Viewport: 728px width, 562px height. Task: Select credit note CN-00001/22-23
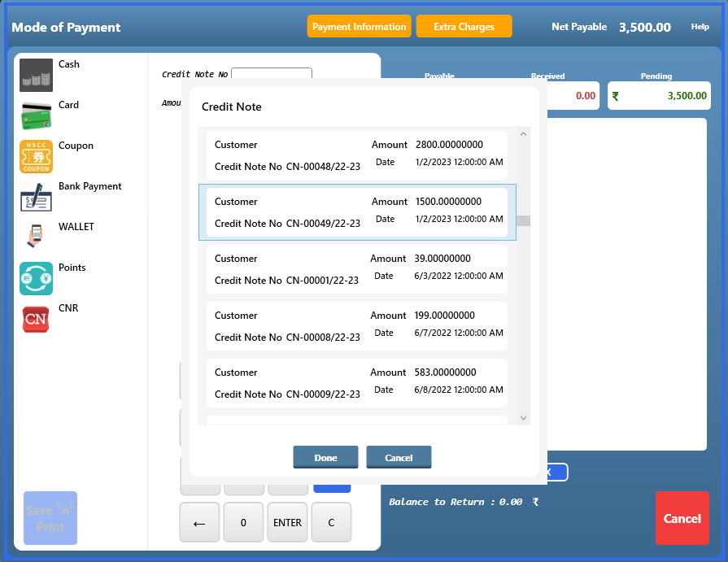[x=357, y=269]
